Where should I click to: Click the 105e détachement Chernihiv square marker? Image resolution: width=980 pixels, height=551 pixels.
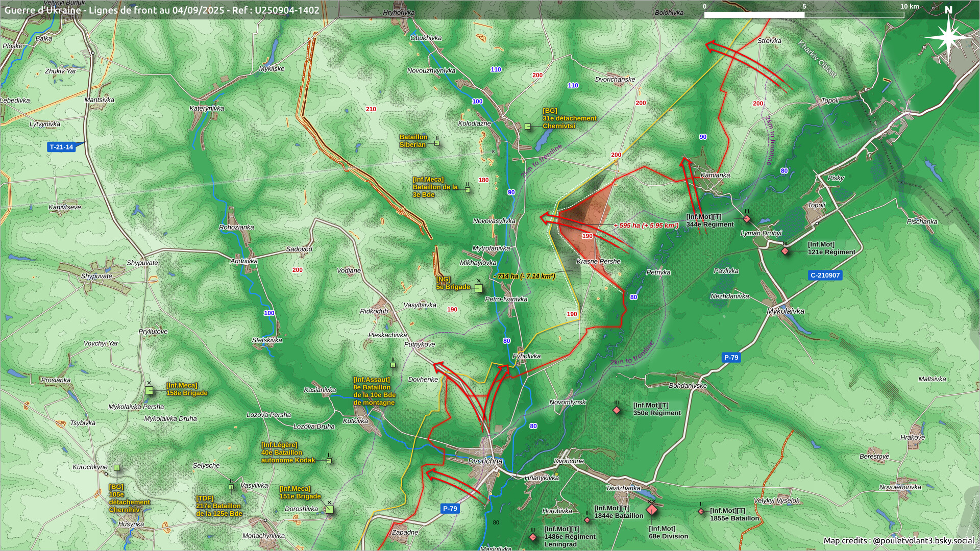117,468
